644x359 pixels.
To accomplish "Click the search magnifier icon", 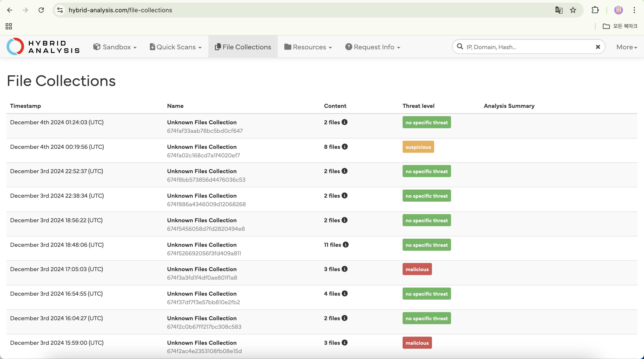I will pyautogui.click(x=460, y=46).
